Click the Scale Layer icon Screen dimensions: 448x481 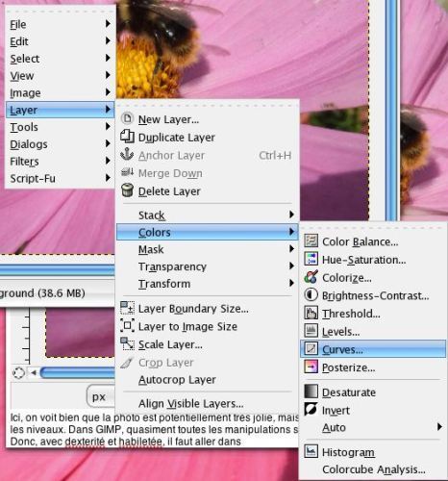point(127,343)
